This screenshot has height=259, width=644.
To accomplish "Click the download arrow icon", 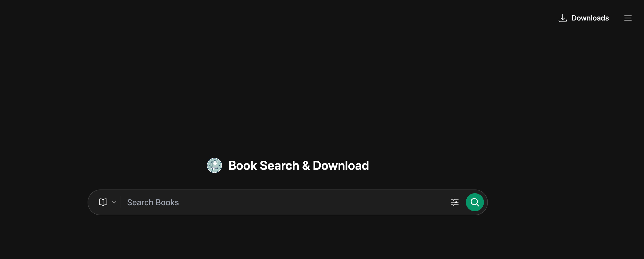I will click(562, 18).
